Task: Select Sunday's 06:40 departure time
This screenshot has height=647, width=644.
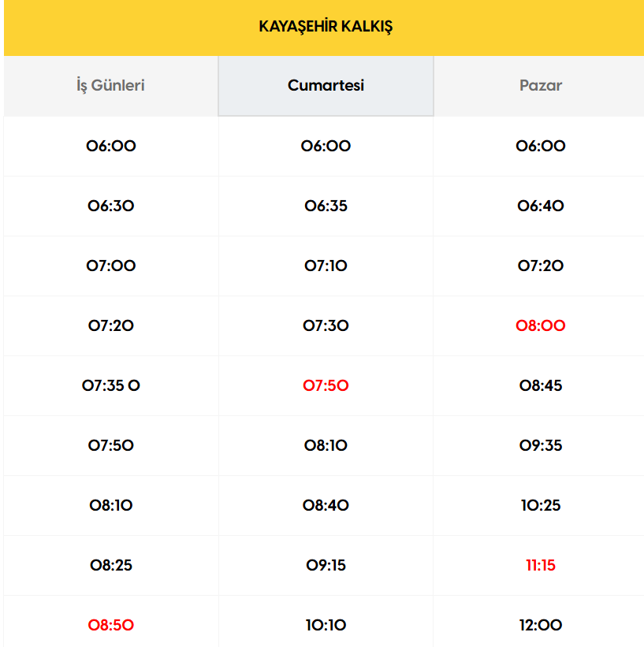Action: 541,206
